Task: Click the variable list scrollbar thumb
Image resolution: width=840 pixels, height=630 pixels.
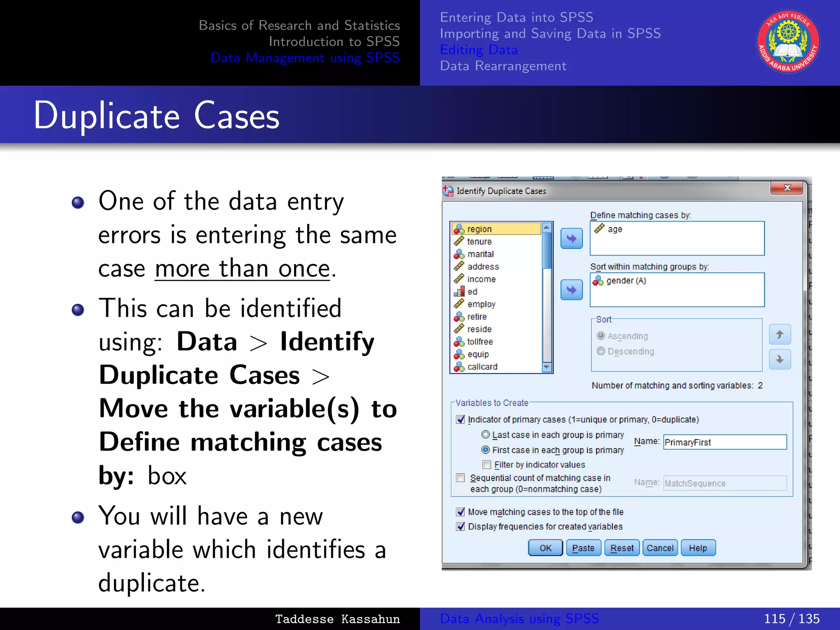Action: point(547,251)
